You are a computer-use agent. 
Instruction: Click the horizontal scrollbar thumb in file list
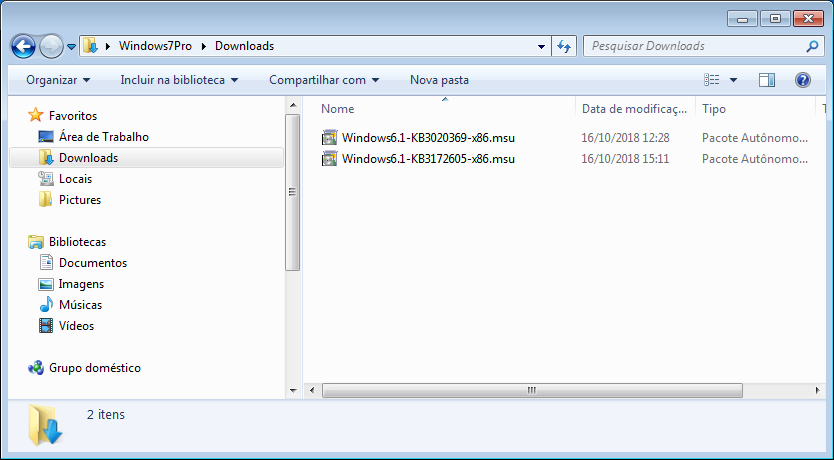pos(532,390)
